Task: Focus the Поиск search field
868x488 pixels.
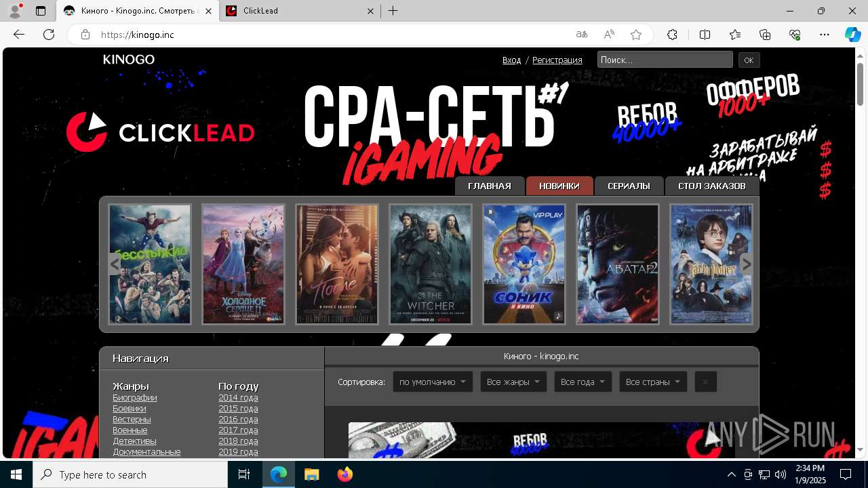Action: click(665, 60)
